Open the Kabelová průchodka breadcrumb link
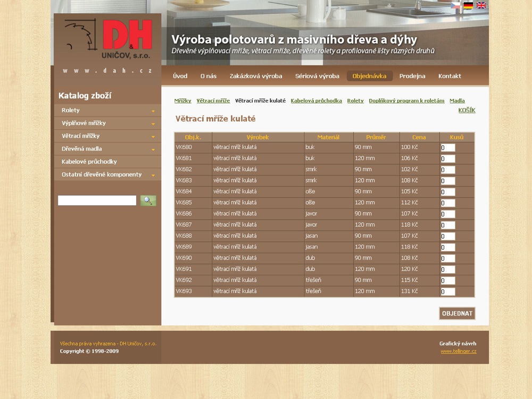532x399 pixels. pos(316,101)
